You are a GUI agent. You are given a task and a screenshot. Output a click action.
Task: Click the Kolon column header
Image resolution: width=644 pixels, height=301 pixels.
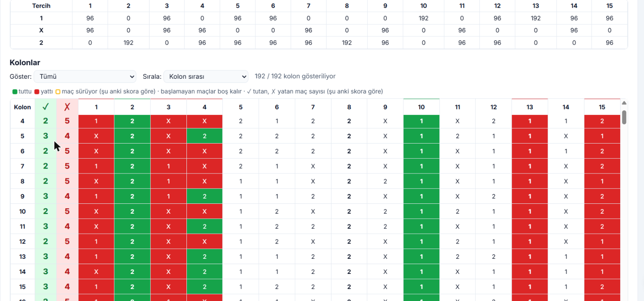[x=23, y=107]
